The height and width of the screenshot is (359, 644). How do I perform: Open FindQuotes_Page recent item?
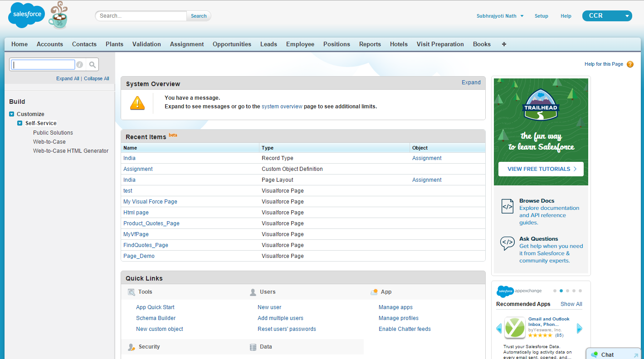tap(146, 245)
